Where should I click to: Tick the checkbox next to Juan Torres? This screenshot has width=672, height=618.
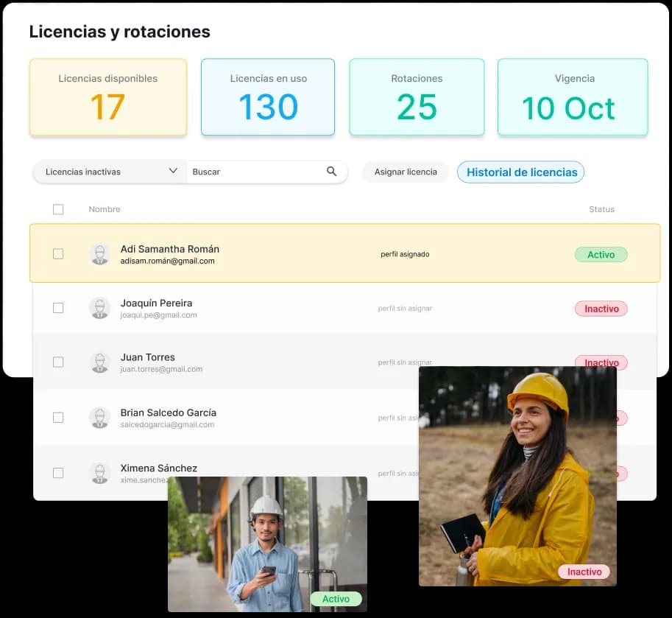click(58, 362)
